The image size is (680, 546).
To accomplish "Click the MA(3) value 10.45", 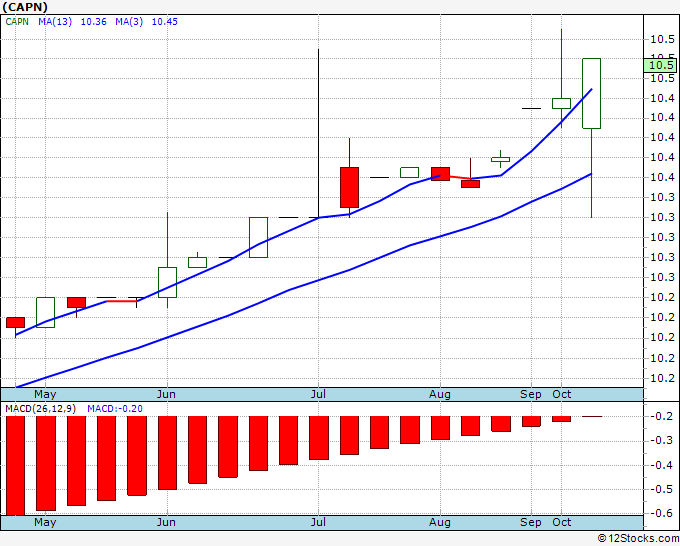I will 165,22.
